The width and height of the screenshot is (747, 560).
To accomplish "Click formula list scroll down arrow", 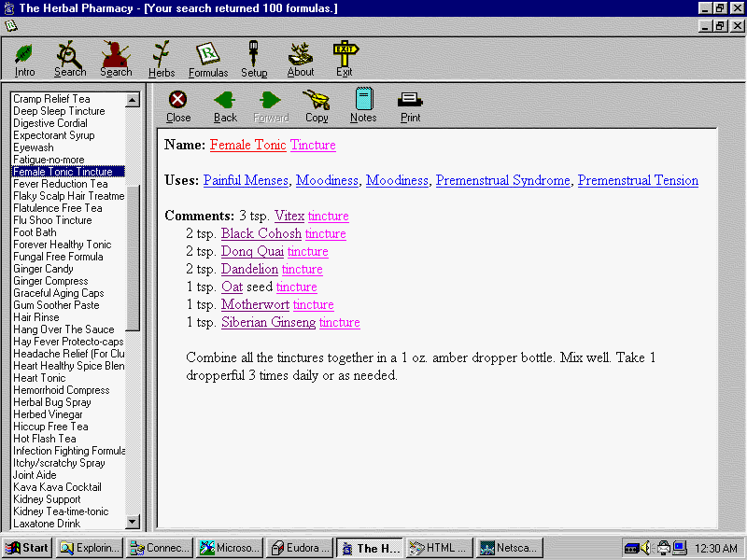I will coord(133,522).
